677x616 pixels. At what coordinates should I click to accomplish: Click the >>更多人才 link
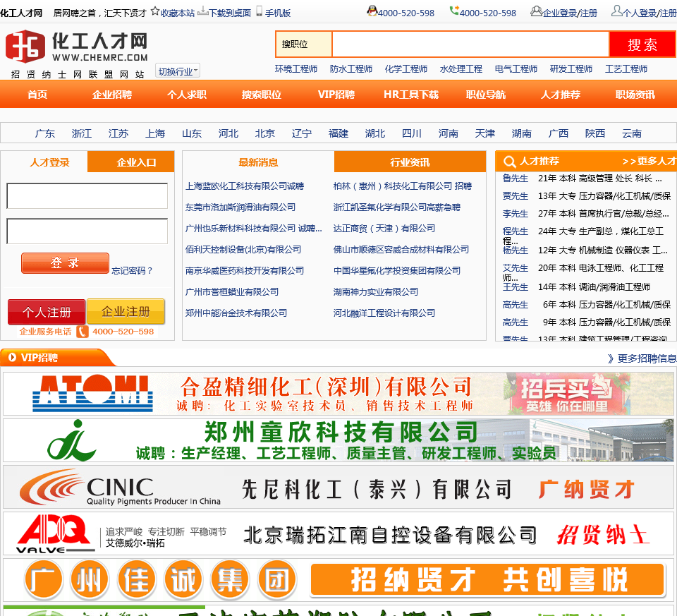tap(649, 161)
